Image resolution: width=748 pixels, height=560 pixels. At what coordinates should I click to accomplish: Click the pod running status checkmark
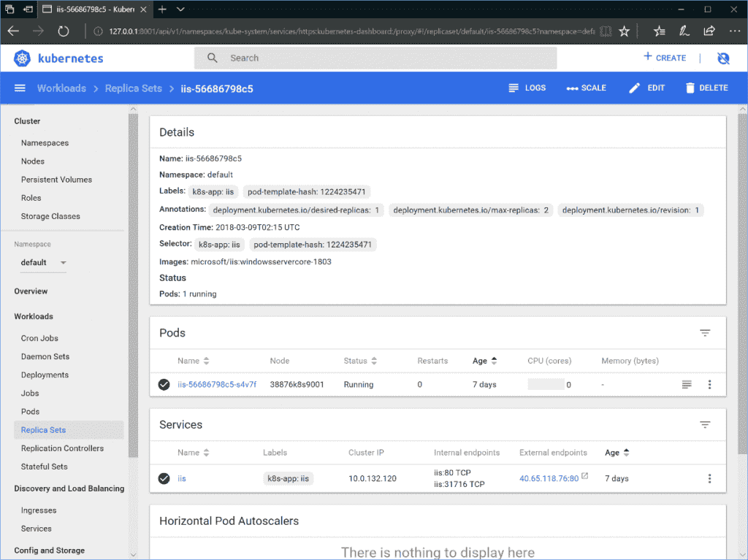point(164,385)
